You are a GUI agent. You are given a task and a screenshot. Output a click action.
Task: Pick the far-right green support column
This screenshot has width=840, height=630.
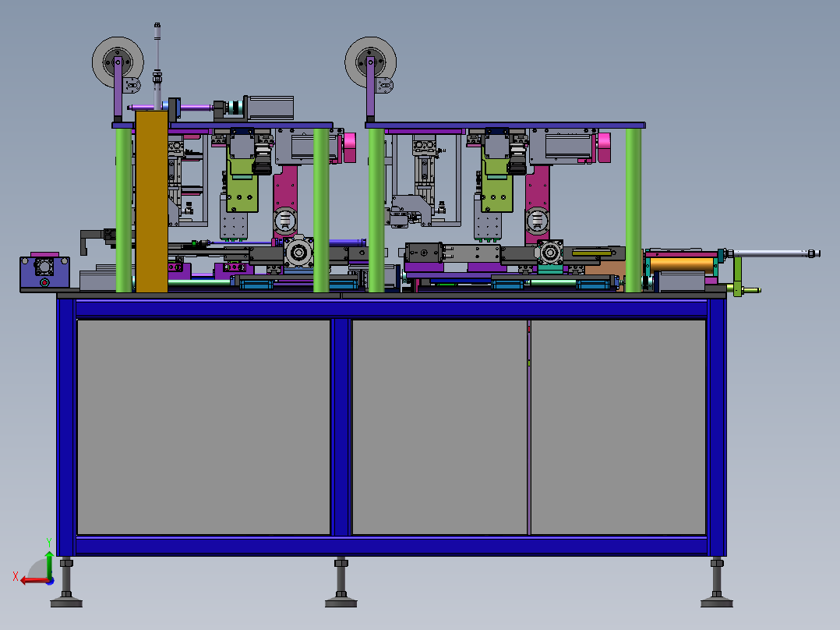(634, 211)
